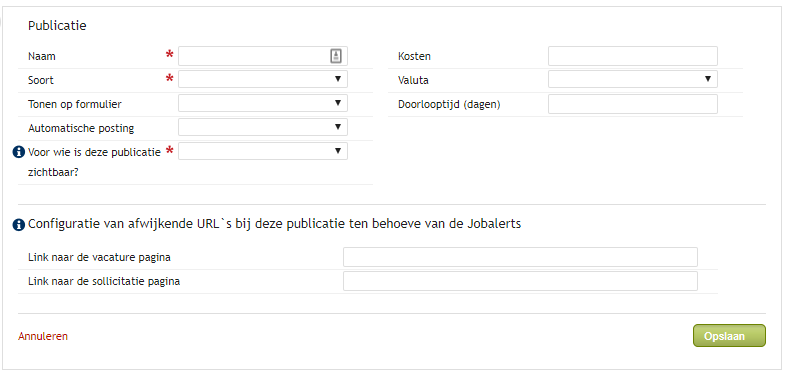Open the publication visibility dropdown
The image size is (785, 374).
pos(263,151)
